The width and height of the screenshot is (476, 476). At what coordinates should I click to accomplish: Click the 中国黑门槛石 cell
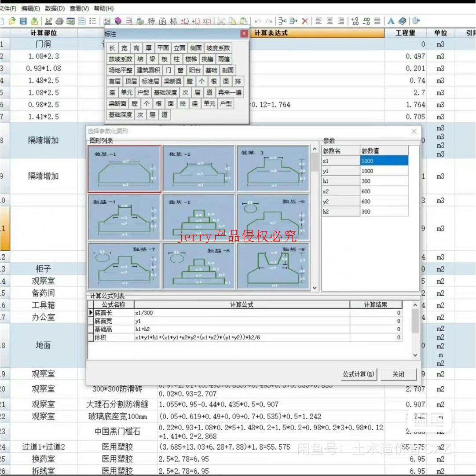[117, 432]
